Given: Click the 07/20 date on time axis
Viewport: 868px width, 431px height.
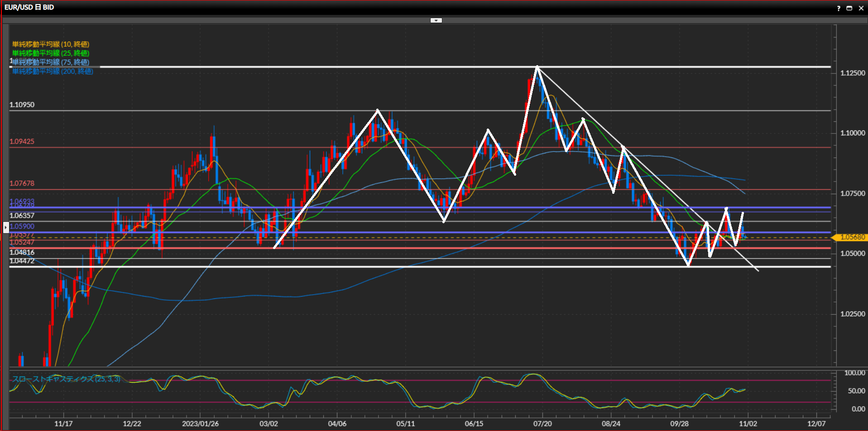Looking at the screenshot, I should tap(542, 424).
